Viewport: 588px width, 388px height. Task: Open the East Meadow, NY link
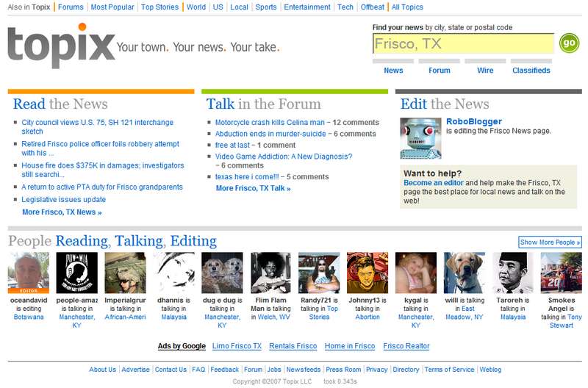[465, 312]
